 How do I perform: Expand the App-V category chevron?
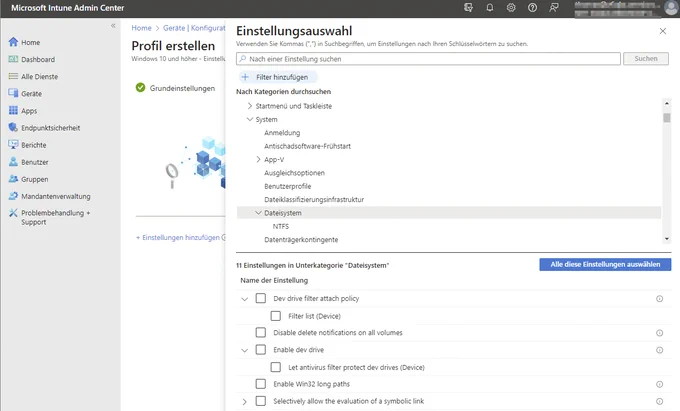pos(258,160)
